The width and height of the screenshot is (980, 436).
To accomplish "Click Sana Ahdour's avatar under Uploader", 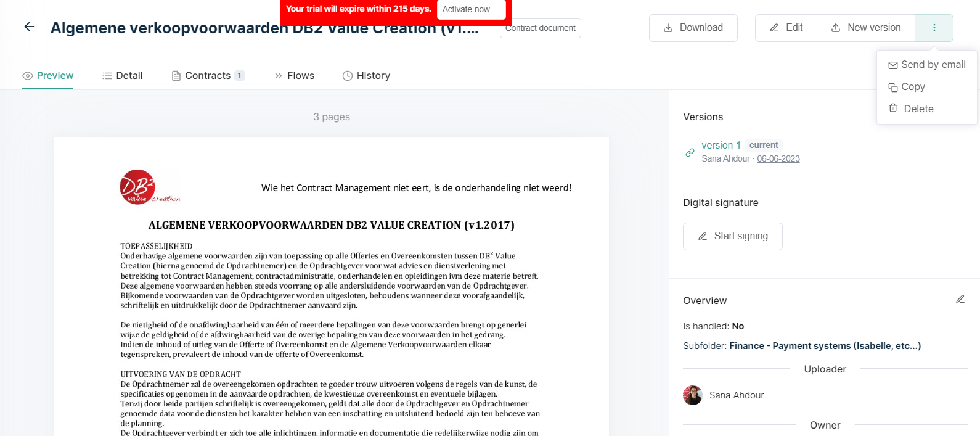I will 693,395.
